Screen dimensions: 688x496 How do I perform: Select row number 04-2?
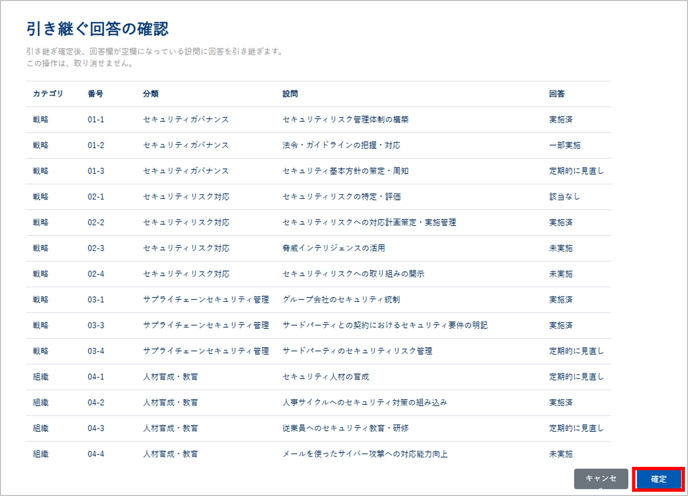(x=96, y=402)
